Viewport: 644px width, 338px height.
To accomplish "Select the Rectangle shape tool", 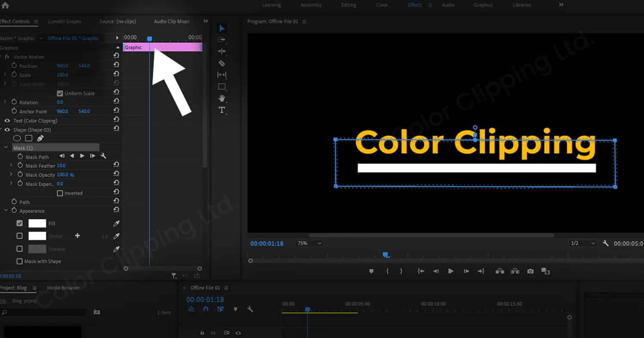I will (222, 86).
